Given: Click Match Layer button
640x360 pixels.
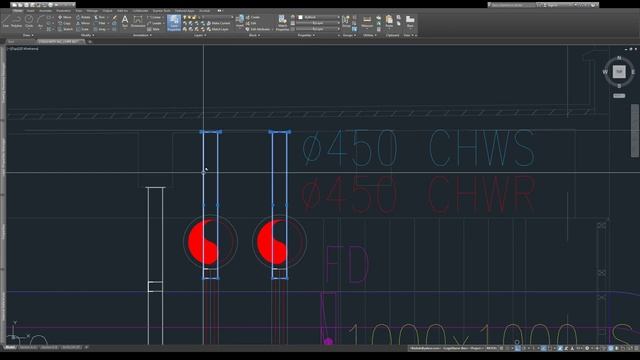Looking at the screenshot, I should (x=218, y=29).
